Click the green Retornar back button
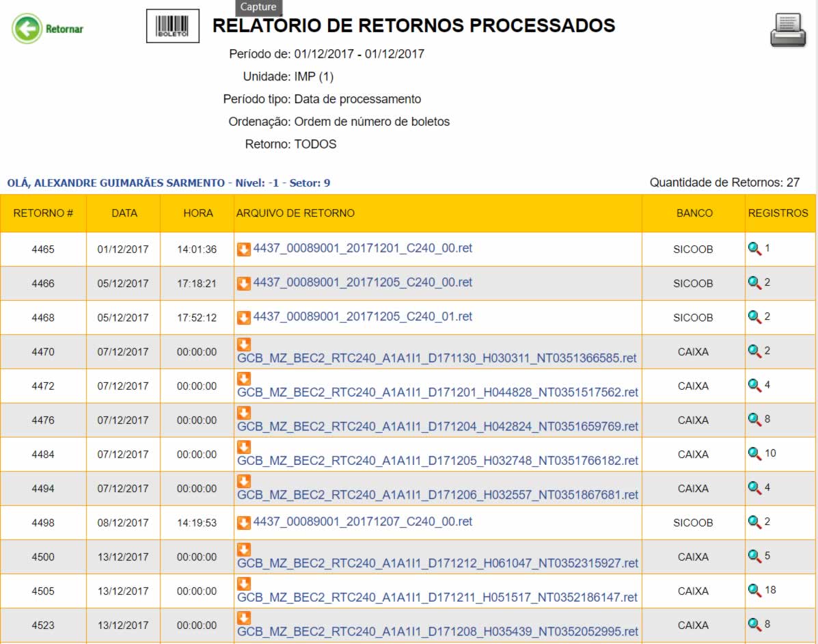Screen dimensions: 818x644 [47, 29]
